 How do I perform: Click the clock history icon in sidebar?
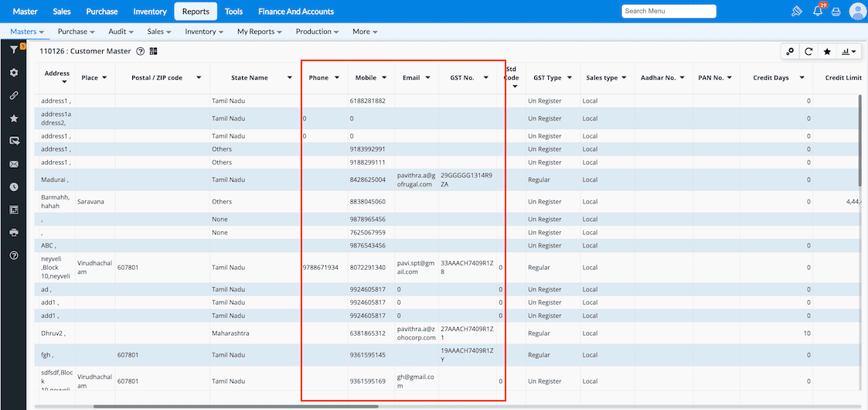point(14,187)
